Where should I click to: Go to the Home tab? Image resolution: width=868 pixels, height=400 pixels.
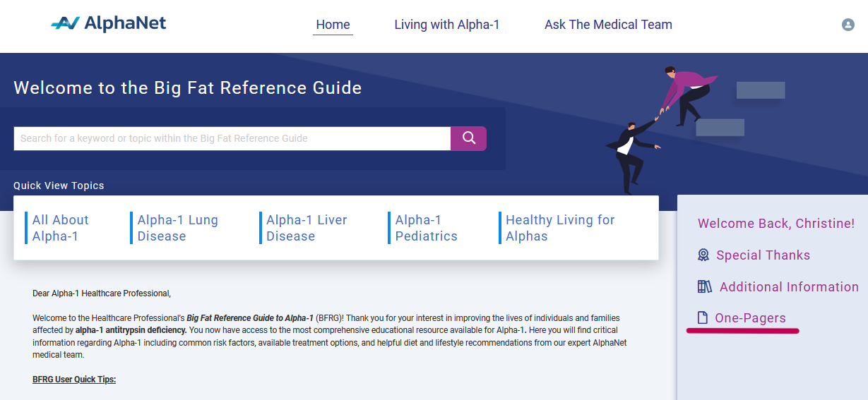coord(333,25)
